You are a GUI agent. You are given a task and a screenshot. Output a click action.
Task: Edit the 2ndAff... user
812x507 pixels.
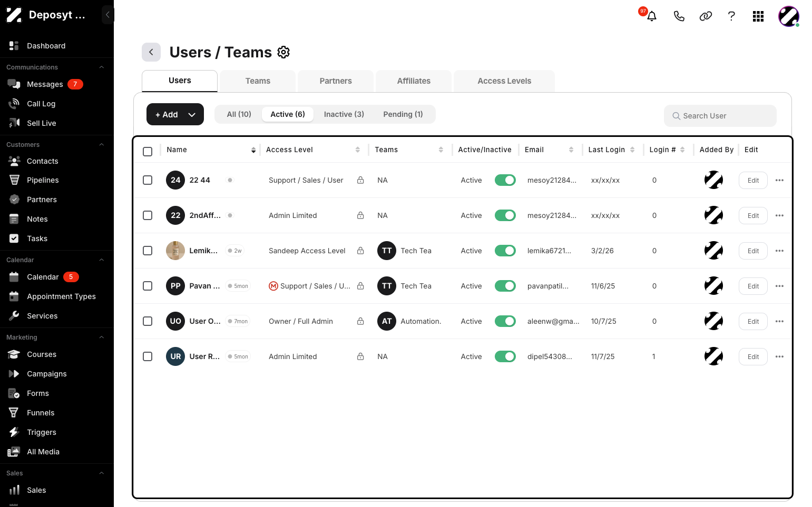coord(753,216)
